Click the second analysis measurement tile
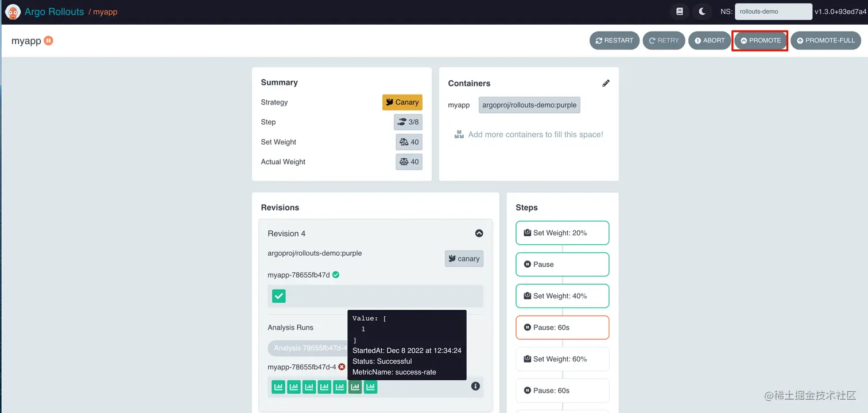 [294, 387]
